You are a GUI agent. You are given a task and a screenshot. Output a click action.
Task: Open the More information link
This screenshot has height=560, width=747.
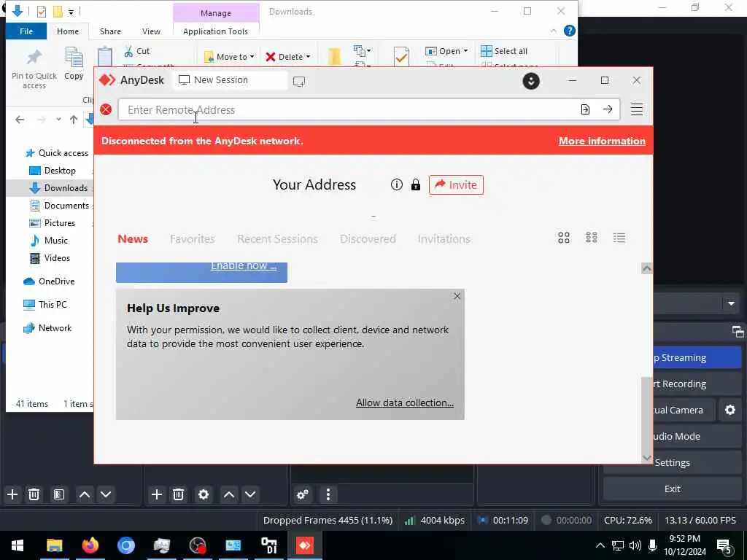[602, 141]
